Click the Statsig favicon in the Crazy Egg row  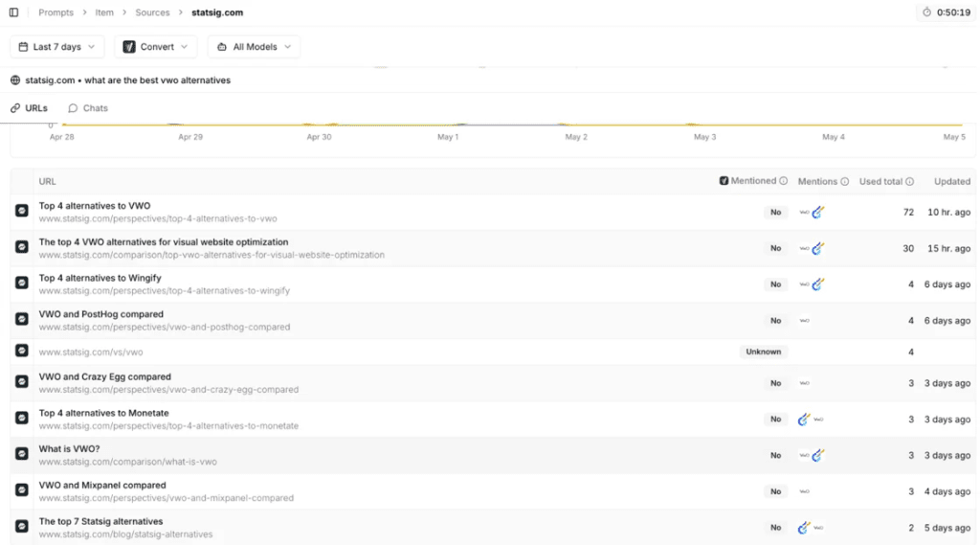pos(22,381)
